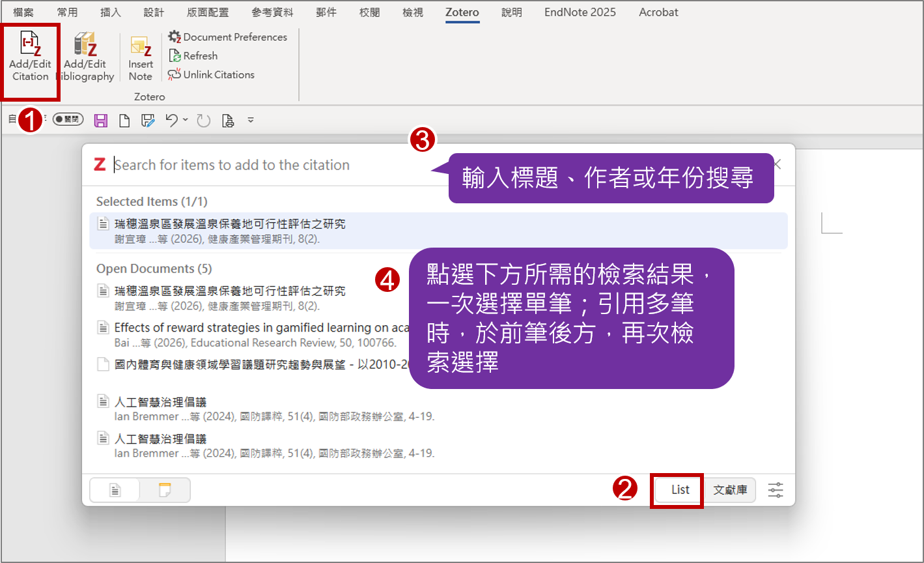
Task: Switch the citation dialog to notes mode
Action: 165,491
